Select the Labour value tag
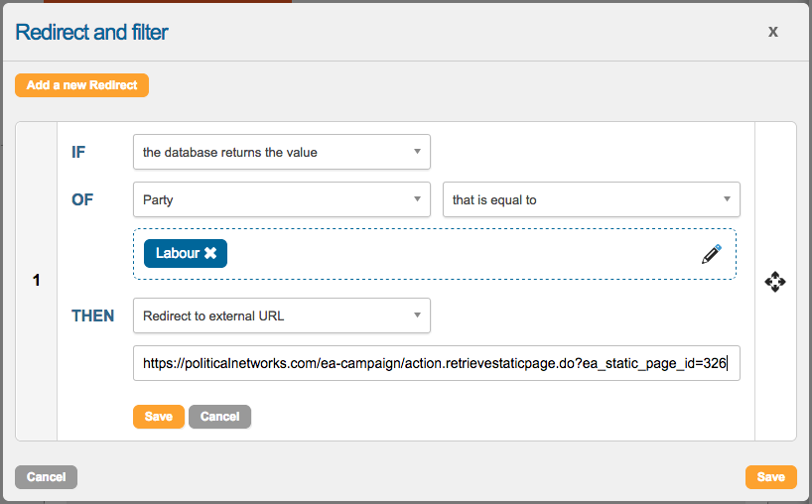 (177, 254)
